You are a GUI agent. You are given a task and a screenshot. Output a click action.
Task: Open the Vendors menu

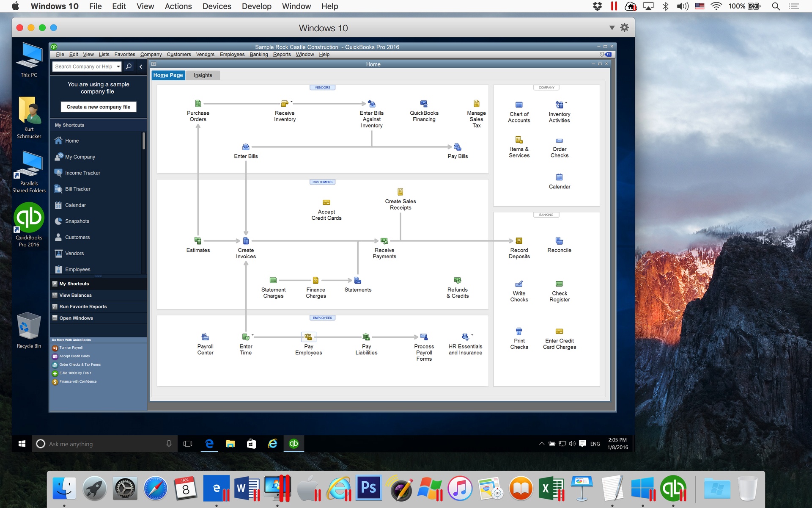tap(205, 55)
